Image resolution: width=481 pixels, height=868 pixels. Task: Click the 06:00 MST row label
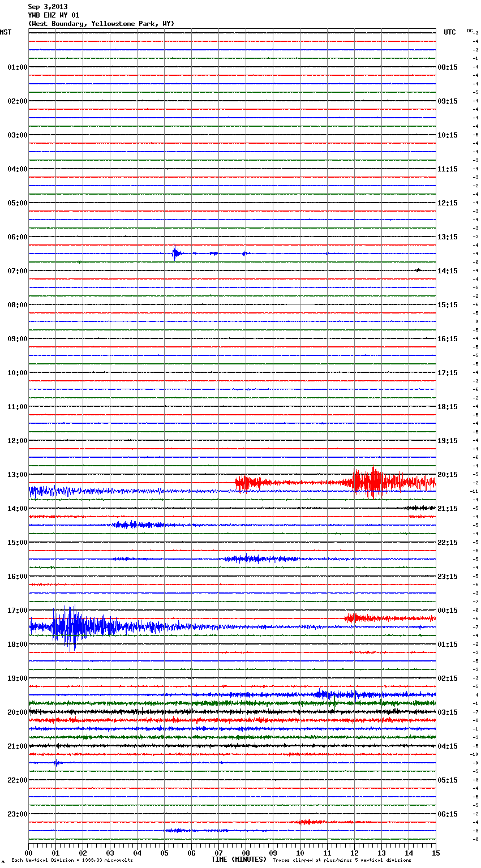(18, 237)
